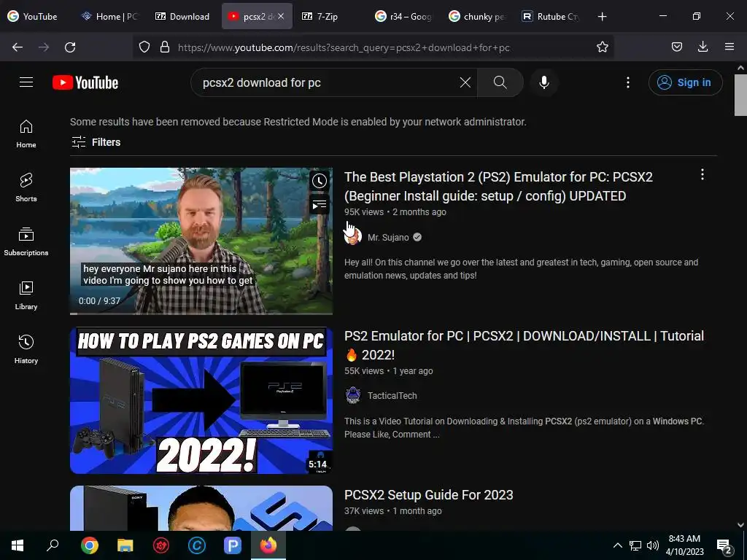Click the PCSX2 Setup Guide thumbnail
Viewport: 747px width, 560px height.
201,508
